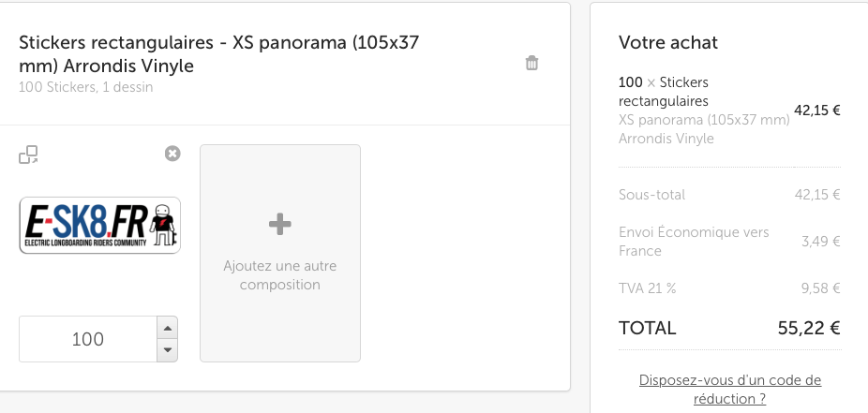
Task: Click the TOTAL label in summary
Action: point(647,328)
